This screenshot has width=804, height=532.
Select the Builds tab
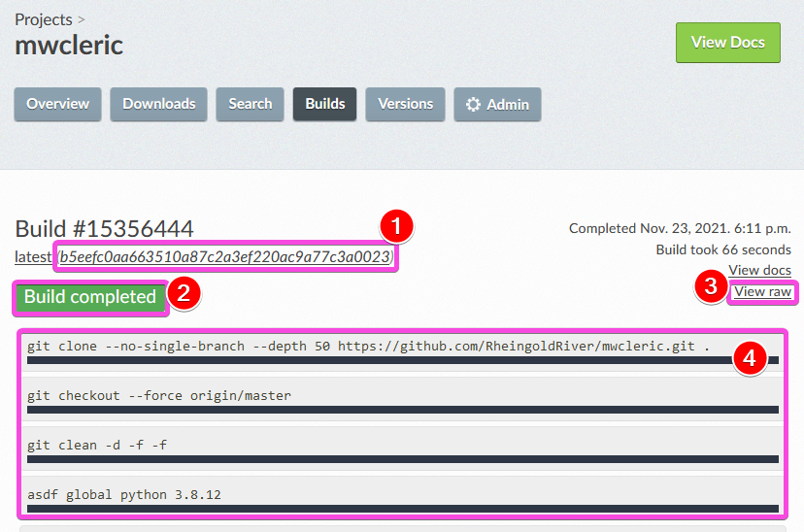pos(325,104)
